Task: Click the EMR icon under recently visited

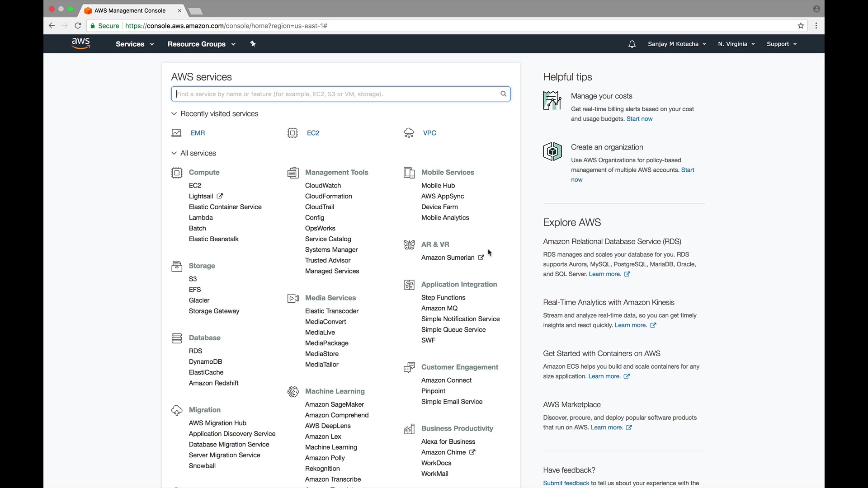Action: 176,133
